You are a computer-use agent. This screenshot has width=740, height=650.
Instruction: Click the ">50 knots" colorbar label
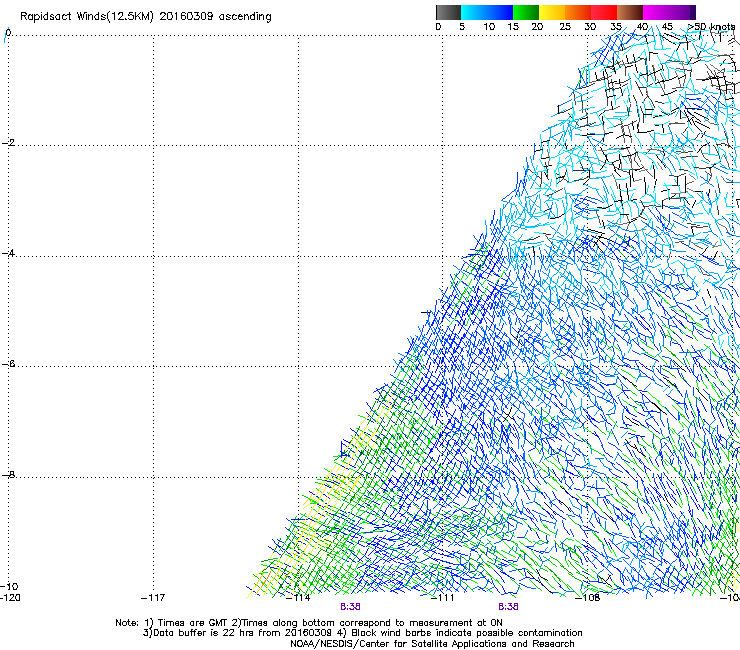[x=711, y=26]
